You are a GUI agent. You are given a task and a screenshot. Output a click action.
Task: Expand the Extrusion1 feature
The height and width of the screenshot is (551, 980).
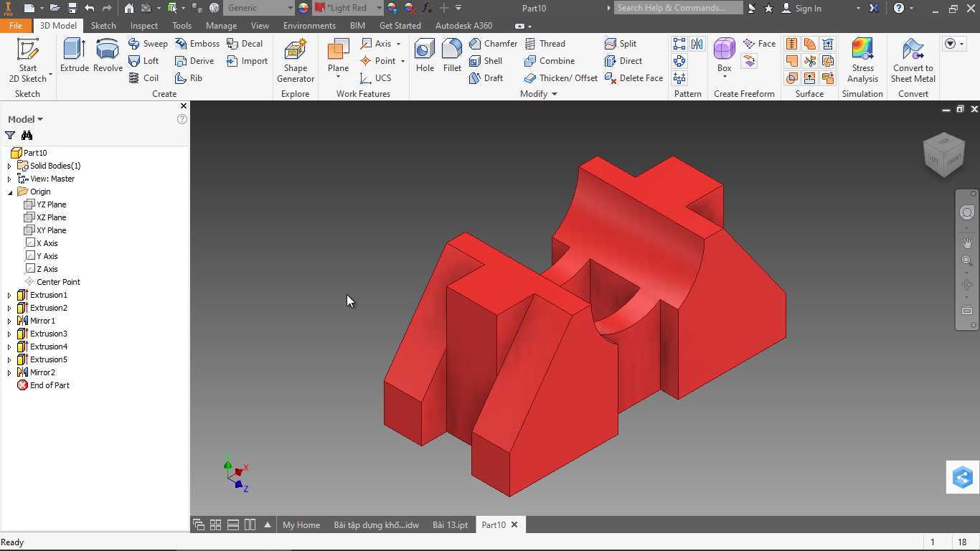click(9, 295)
